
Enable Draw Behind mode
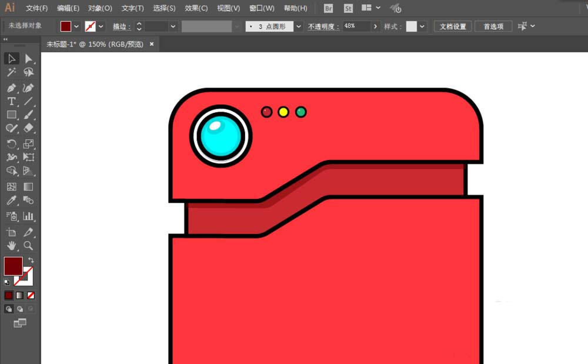tap(20, 309)
